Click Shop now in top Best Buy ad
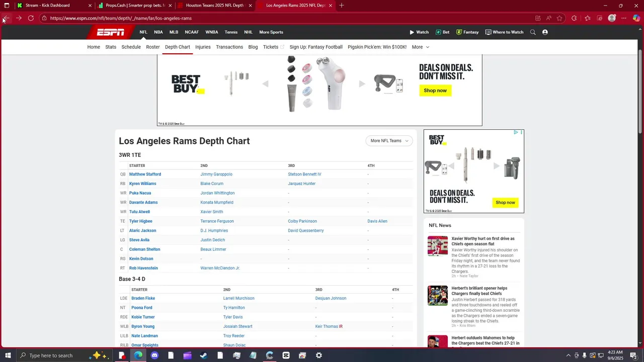 tap(435, 90)
